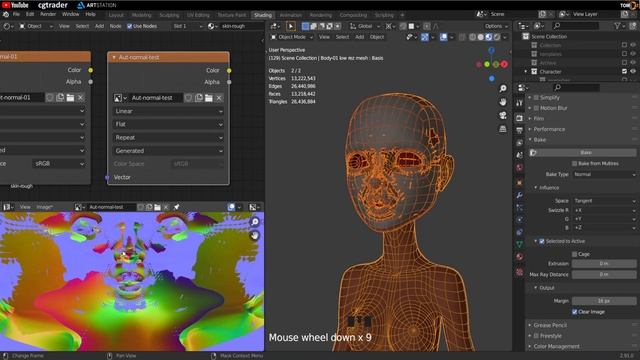This screenshot has height=360, width=640.
Task: Click the viewport zoom magnifier icon
Action: pos(503,88)
